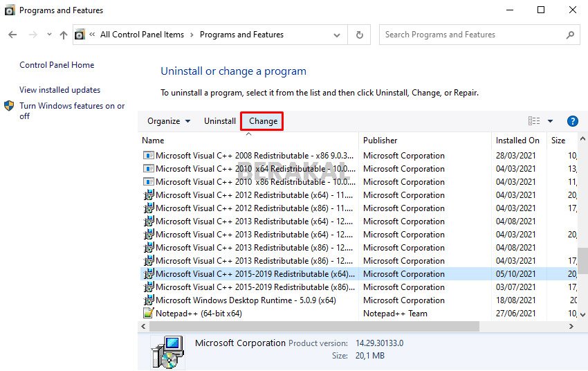This screenshot has width=588, height=371.
Task: Select Visual C++ 2015-2019 Redistributable (x86) row
Action: 359,287
